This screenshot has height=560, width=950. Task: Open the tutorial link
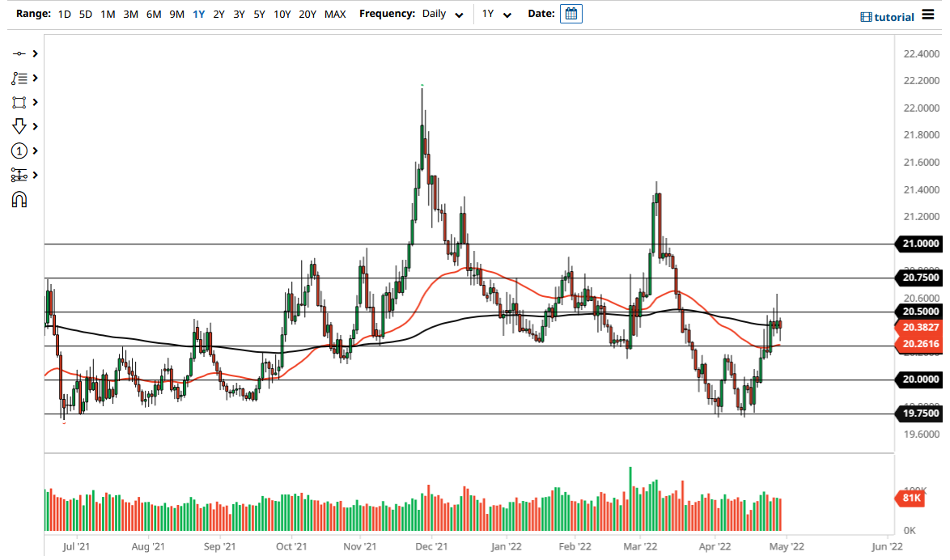pos(894,16)
